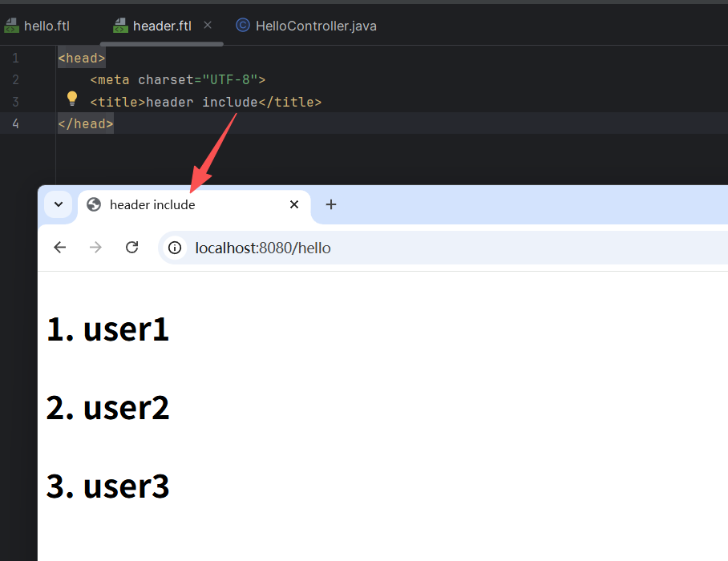View site information icon in address bar

tap(175, 248)
